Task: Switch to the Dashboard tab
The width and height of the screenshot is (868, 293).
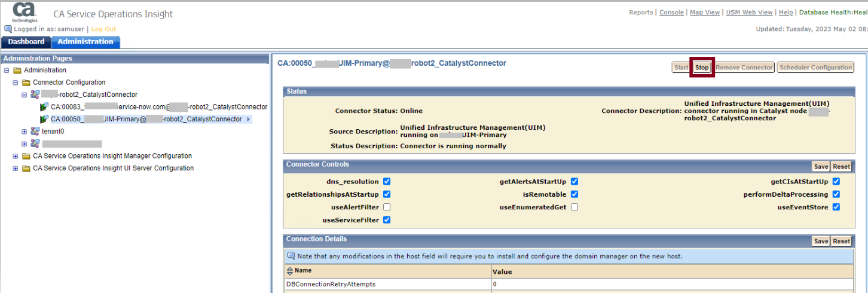Action: click(26, 42)
